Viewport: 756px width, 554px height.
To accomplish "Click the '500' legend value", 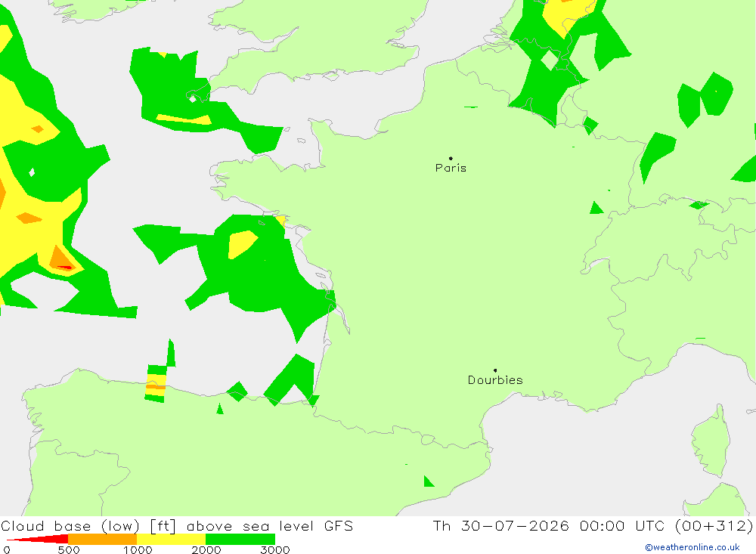I will click(69, 550).
